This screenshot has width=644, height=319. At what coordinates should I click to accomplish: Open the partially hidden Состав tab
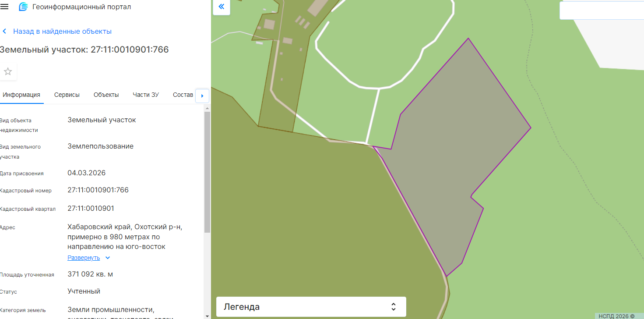pyautogui.click(x=183, y=95)
